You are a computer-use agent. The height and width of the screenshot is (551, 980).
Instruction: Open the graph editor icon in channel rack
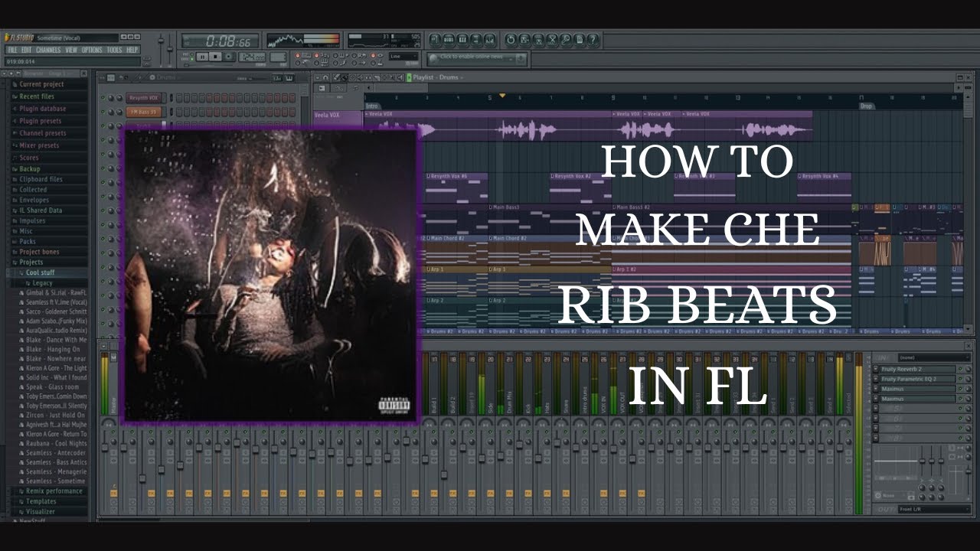coord(277,77)
